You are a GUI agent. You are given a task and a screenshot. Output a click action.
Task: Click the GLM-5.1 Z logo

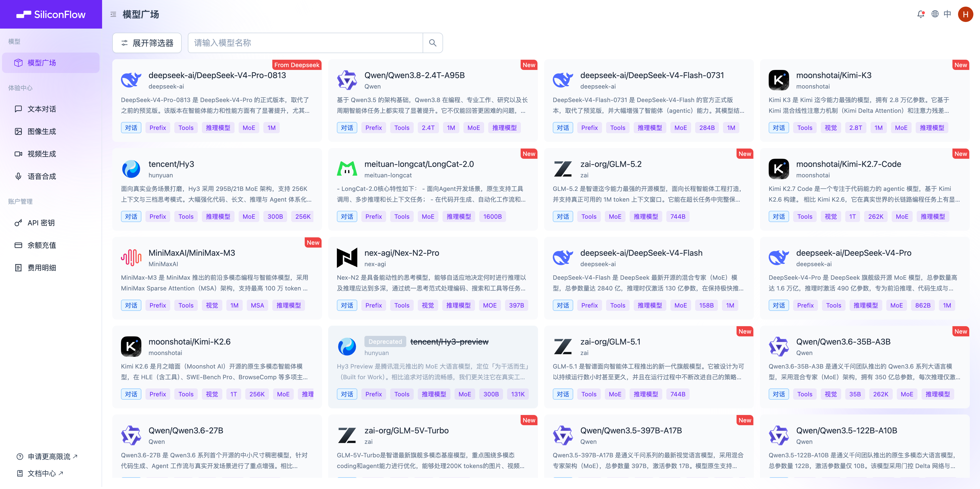point(563,347)
